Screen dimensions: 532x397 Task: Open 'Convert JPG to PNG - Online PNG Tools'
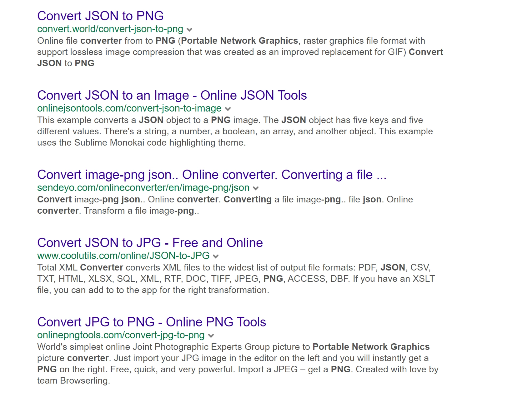152,322
